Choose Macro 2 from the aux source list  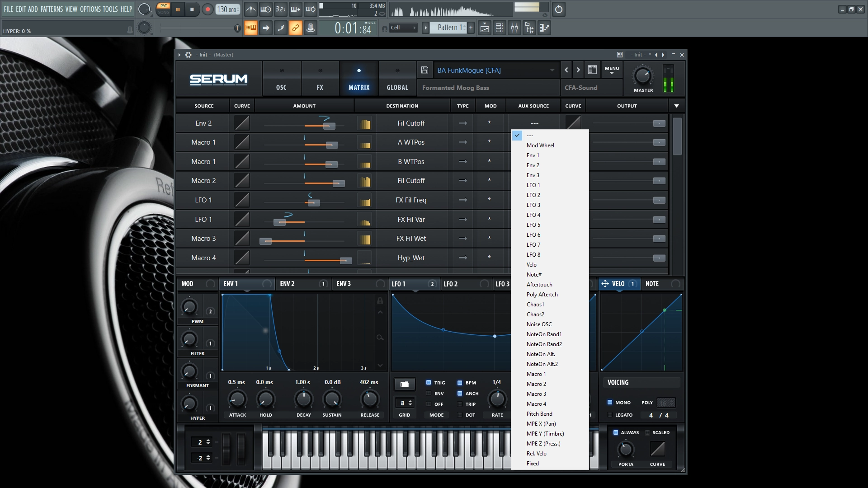550,384
